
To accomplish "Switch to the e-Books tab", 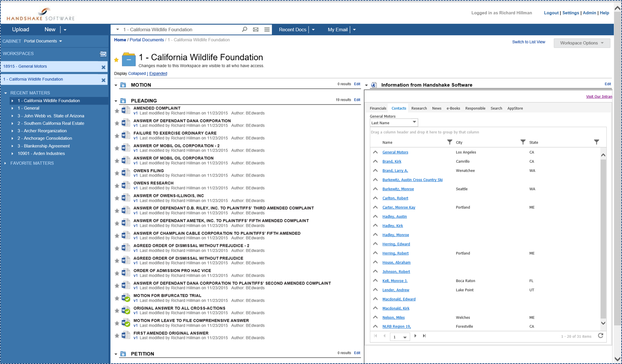I will coord(453,108).
